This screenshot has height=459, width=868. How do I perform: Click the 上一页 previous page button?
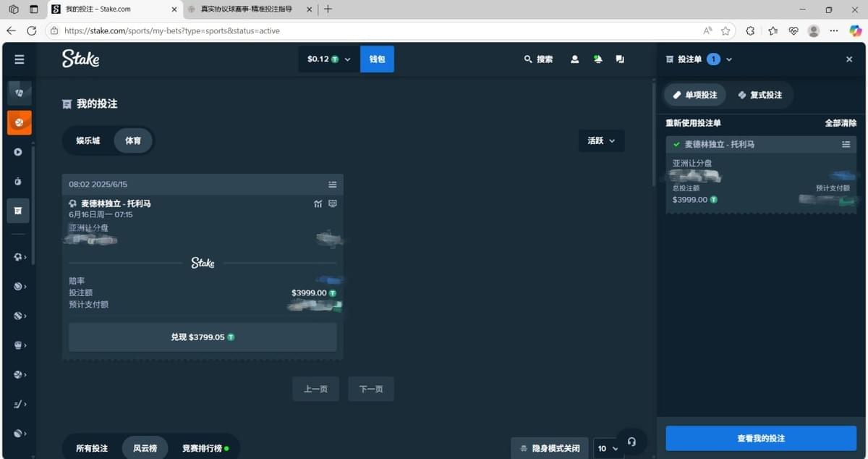point(315,389)
